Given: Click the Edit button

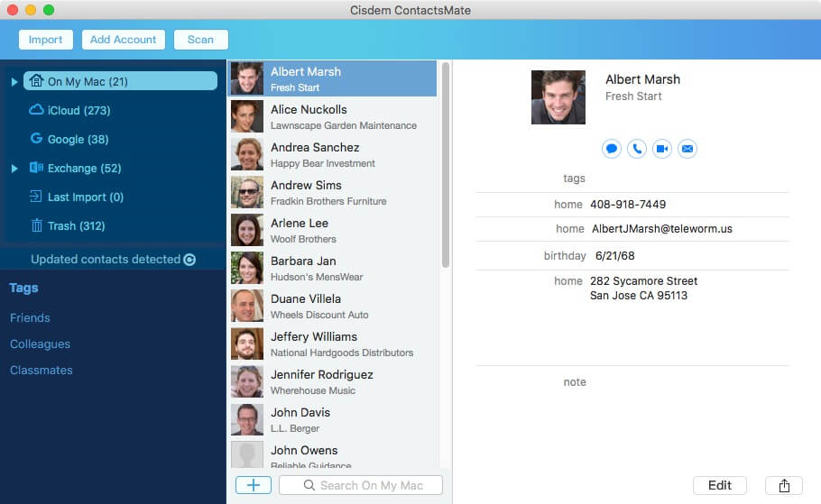Looking at the screenshot, I should point(719,485).
